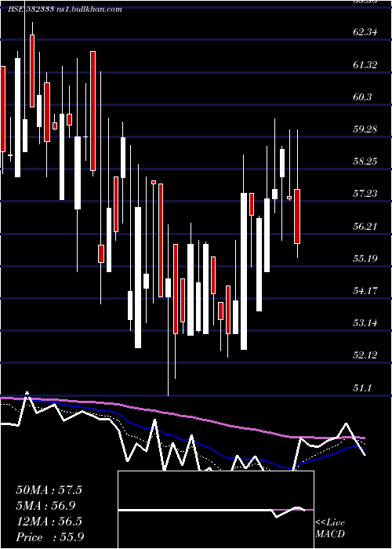The width and height of the screenshot is (392, 549).
Task: Select the 61.32 price axis label
Action: pyautogui.click(x=365, y=64)
